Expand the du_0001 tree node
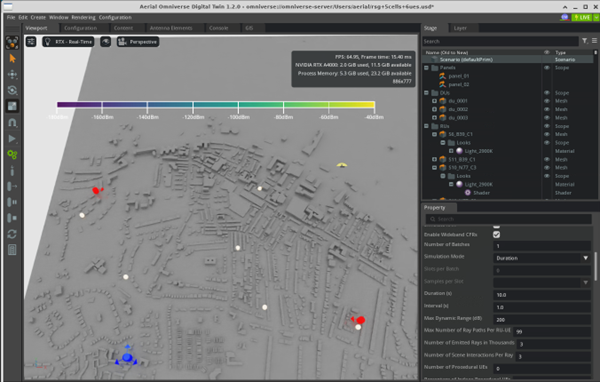The height and width of the screenshot is (382, 600). [435, 101]
